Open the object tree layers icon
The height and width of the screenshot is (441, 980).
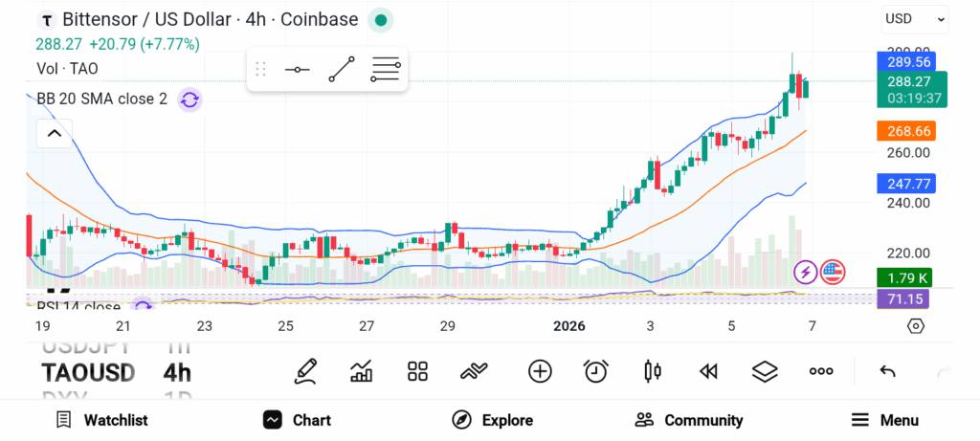(765, 371)
